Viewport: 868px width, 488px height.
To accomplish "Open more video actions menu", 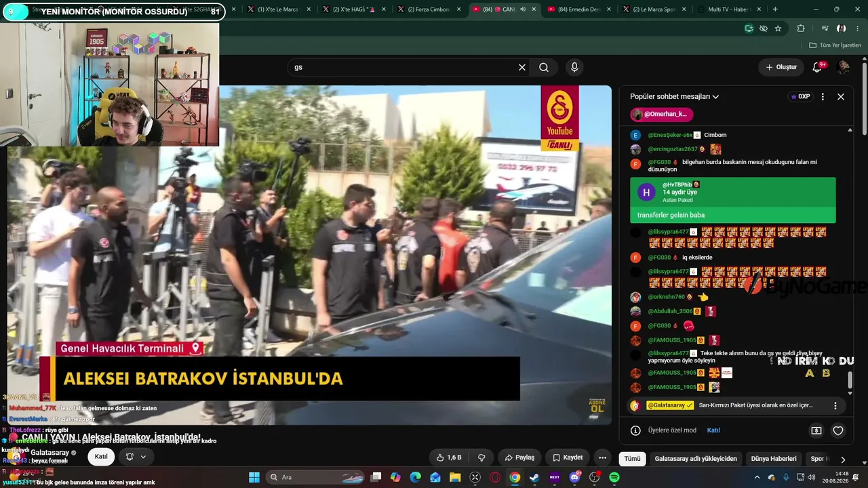I will coord(602,457).
